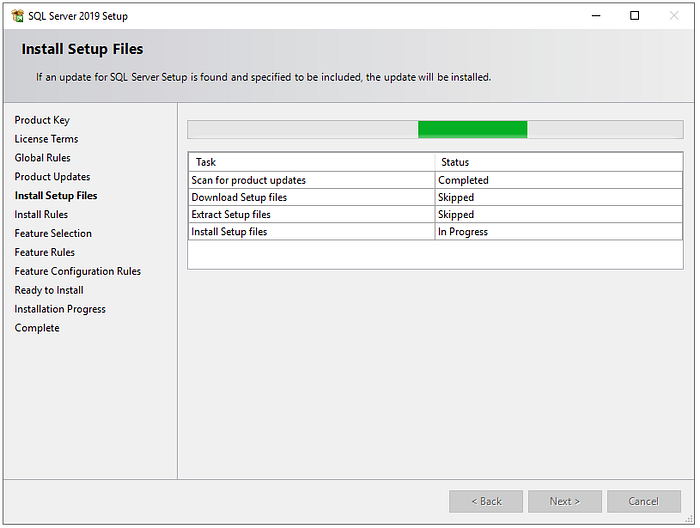Click the Status column header

click(x=559, y=162)
